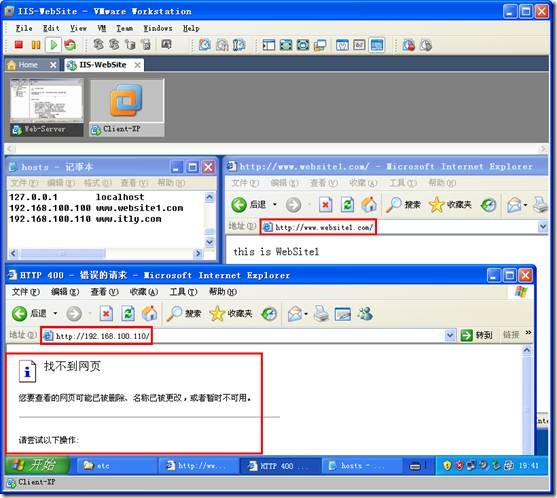The height and width of the screenshot is (498, 557).
Task: Select the Client-XP VM thumbnail
Action: pos(127,107)
